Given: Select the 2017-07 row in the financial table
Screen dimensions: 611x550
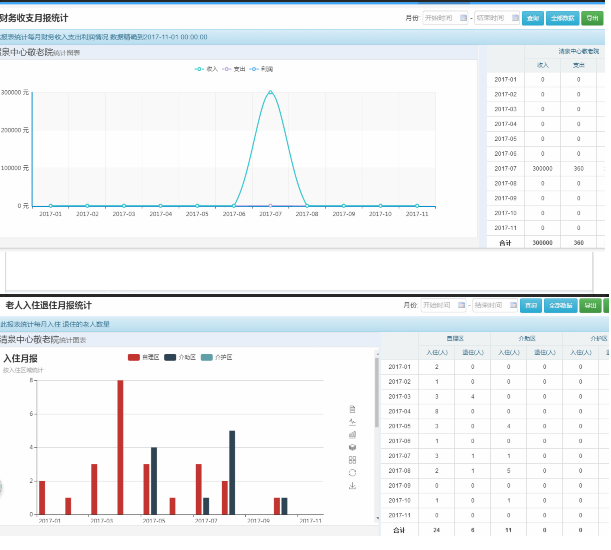Looking at the screenshot, I should [546, 168].
